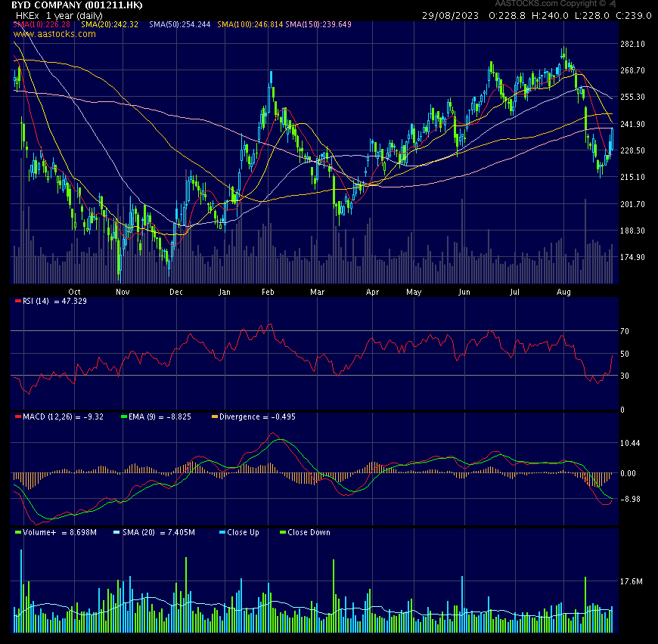Click the EMA (9) = -8.825 readout
The height and width of the screenshot is (644, 658).
[160, 416]
